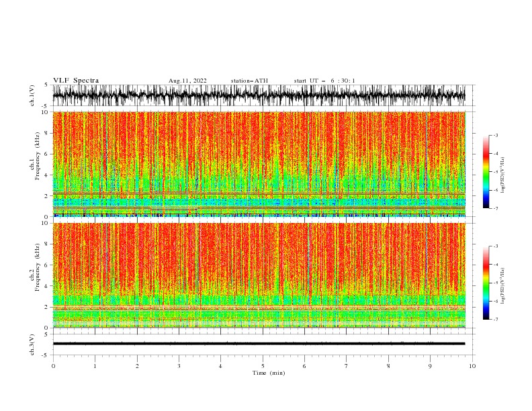The width and height of the screenshot is (532, 411).
Task: Click inside the ch.1 spectrogram panel
Action: pyautogui.click(x=259, y=164)
